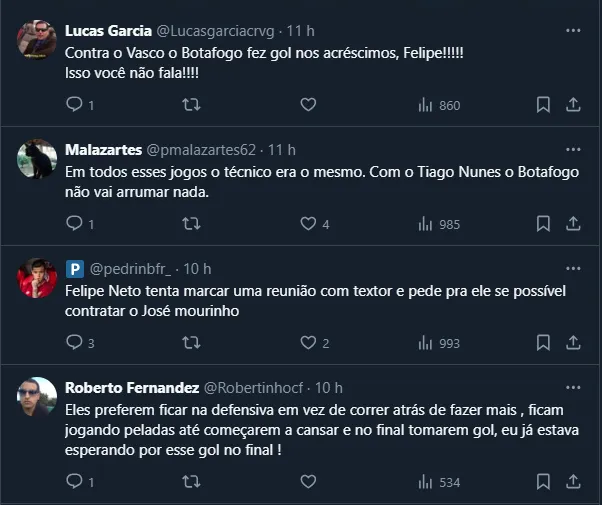The image size is (602, 505).
Task: Reply to Malazartes tweet
Action: pos(74,224)
